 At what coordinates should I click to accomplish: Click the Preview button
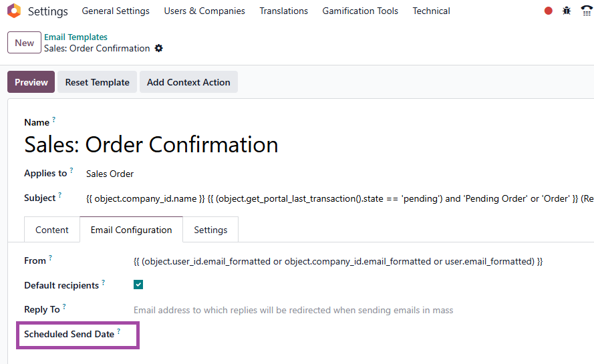tap(31, 81)
